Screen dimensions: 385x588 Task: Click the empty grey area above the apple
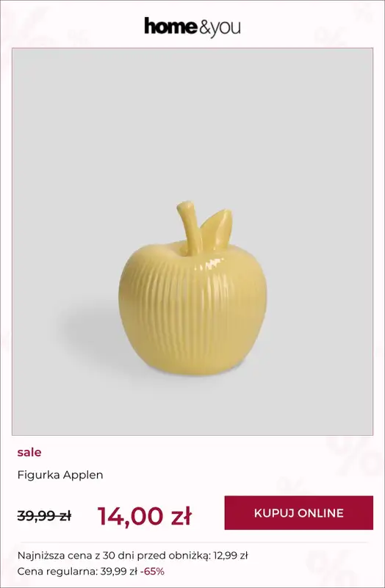click(x=192, y=123)
